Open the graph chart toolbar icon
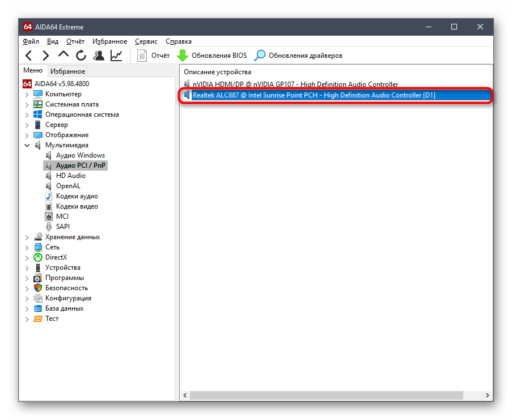 click(116, 56)
